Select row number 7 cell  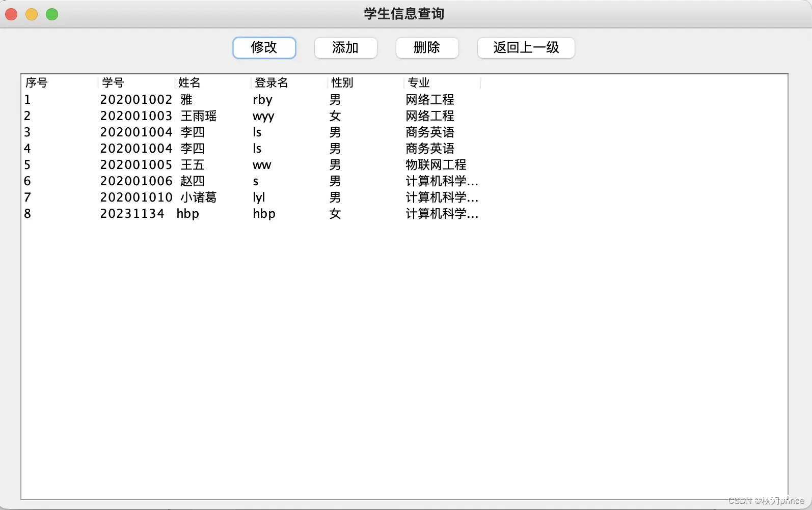[60, 197]
